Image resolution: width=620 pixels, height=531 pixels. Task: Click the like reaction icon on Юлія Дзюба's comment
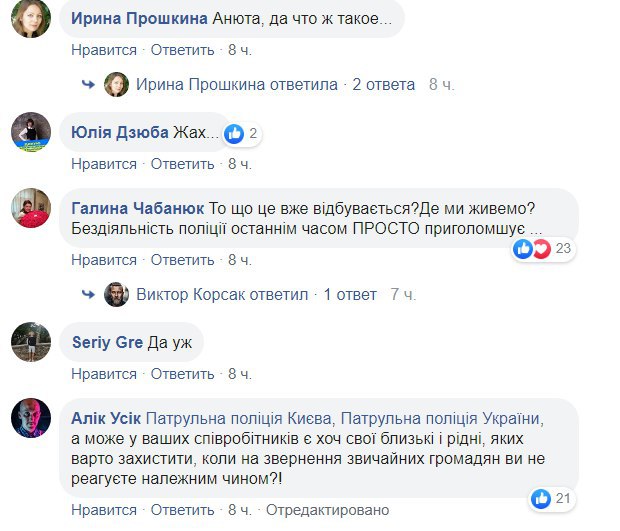(234, 133)
